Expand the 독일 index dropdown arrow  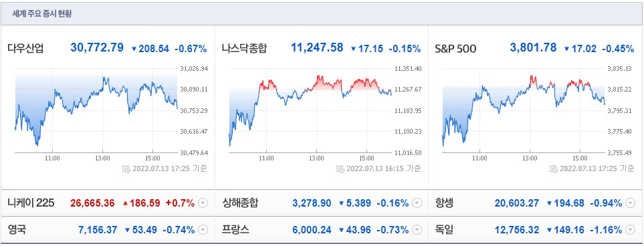pyautogui.click(x=631, y=230)
